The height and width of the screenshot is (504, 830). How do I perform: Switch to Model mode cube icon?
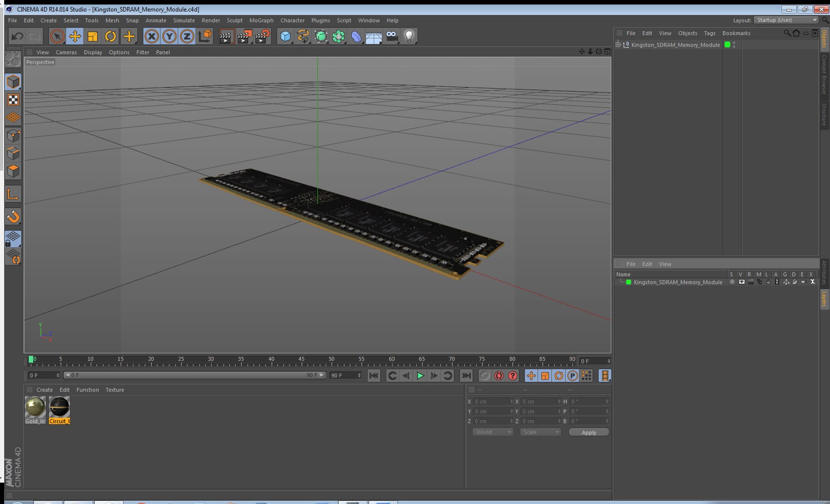point(13,82)
